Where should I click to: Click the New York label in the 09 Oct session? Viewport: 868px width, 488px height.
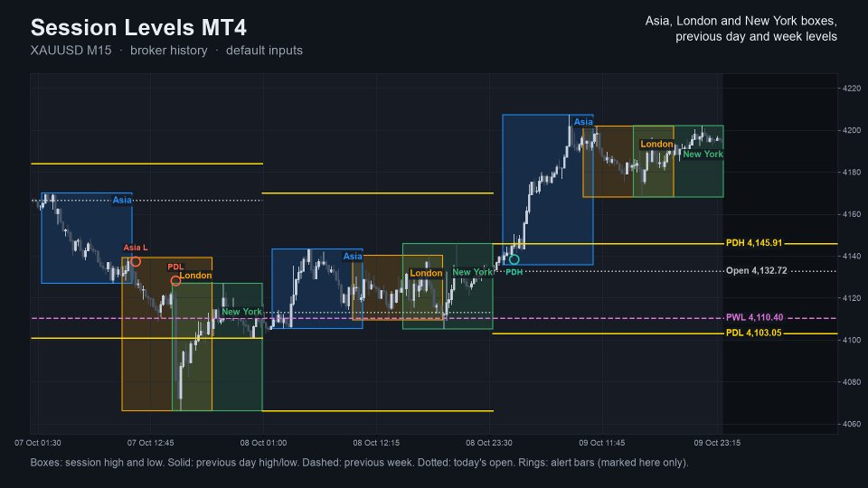coord(703,155)
